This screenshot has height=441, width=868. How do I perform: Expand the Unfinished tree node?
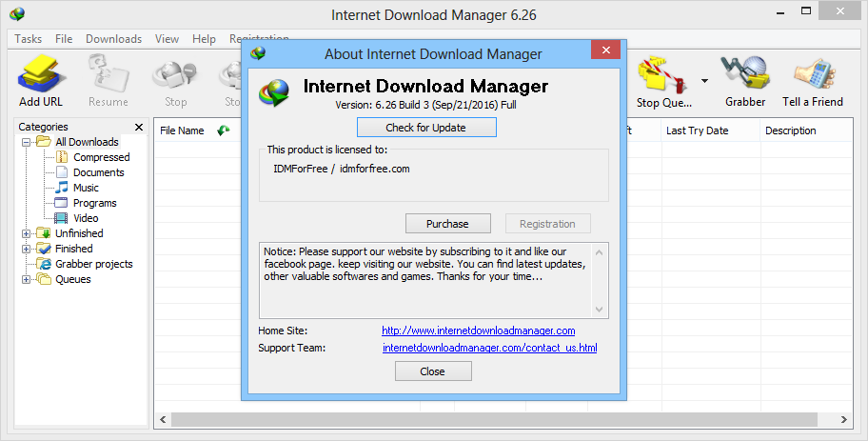[x=26, y=233]
